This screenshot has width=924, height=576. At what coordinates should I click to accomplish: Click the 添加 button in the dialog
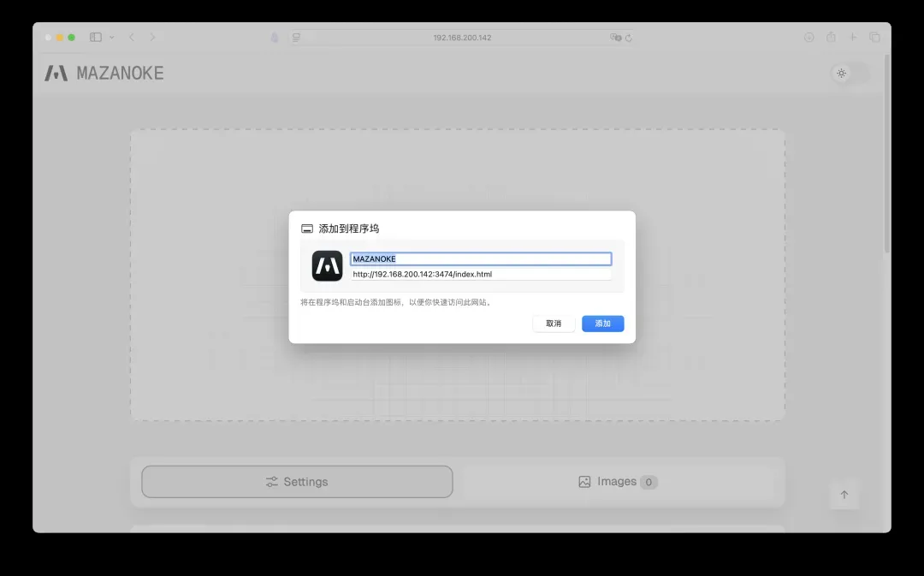coord(602,324)
